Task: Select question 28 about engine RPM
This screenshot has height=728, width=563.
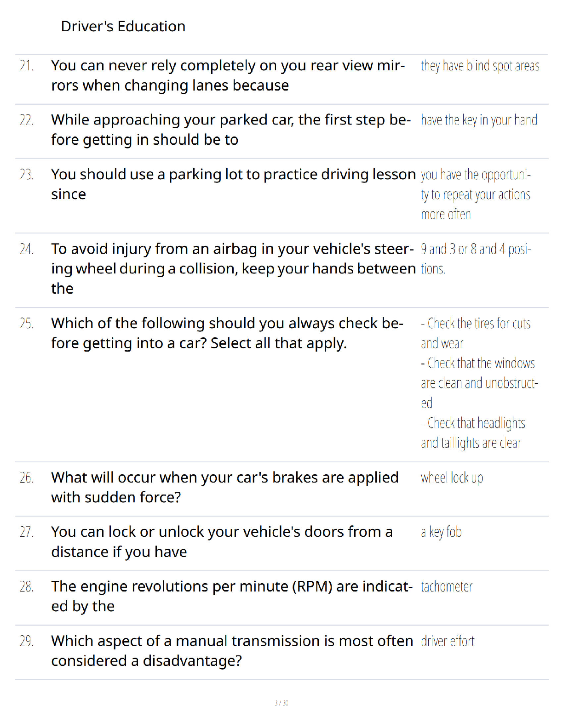Action: pos(232,596)
